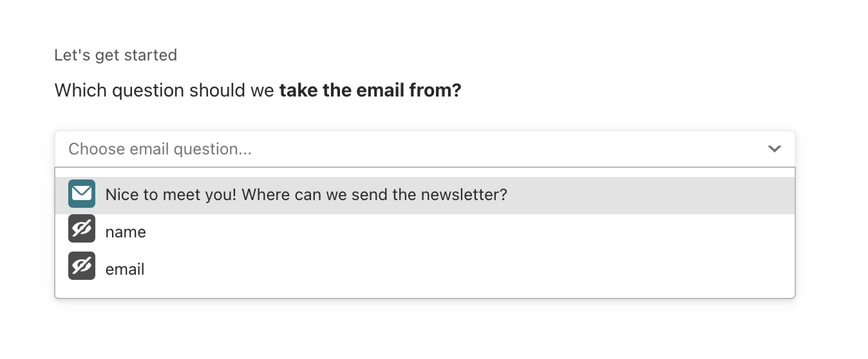This screenshot has height=359, width=868.
Task: Click the Choose email question combo box
Action: [425, 149]
